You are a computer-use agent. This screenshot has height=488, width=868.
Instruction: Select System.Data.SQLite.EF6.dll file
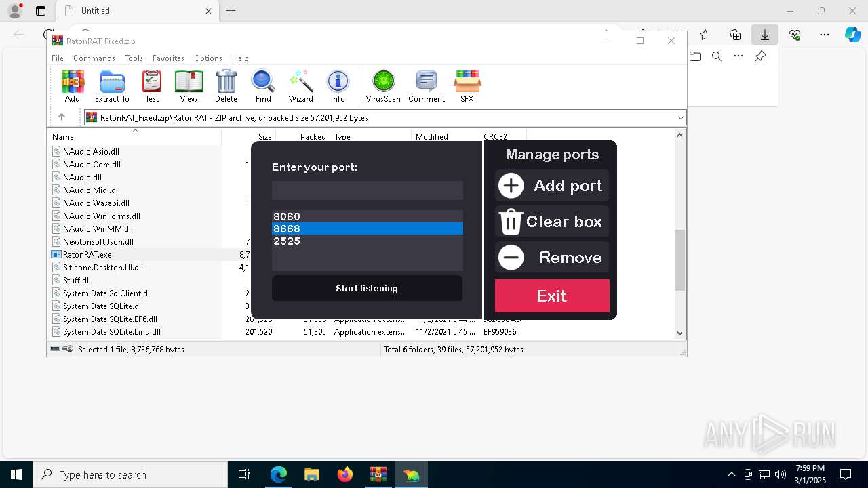(110, 319)
